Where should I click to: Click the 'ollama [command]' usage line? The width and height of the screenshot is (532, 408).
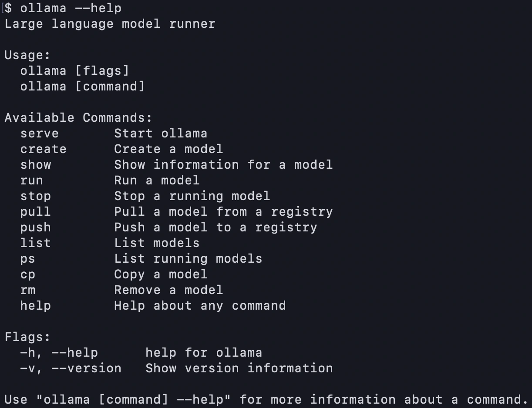pos(82,87)
